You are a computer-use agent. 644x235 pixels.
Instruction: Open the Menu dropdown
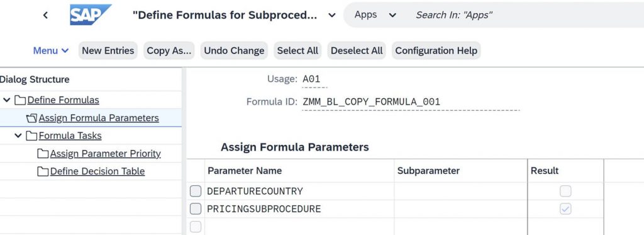pyautogui.click(x=51, y=50)
